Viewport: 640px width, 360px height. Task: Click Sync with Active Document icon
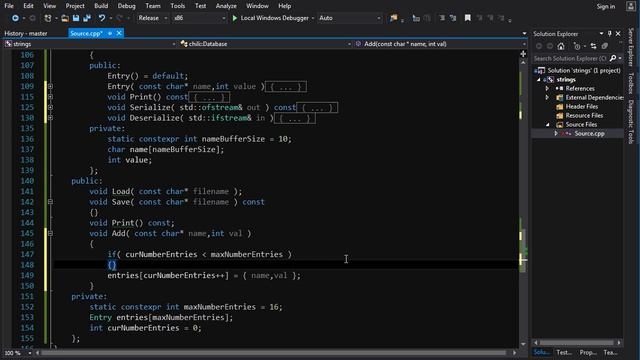pyautogui.click(x=593, y=46)
